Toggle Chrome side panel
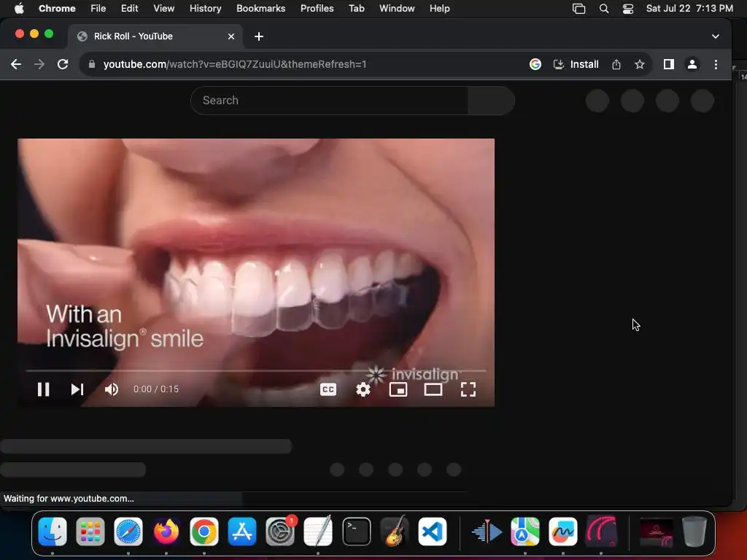 click(669, 64)
